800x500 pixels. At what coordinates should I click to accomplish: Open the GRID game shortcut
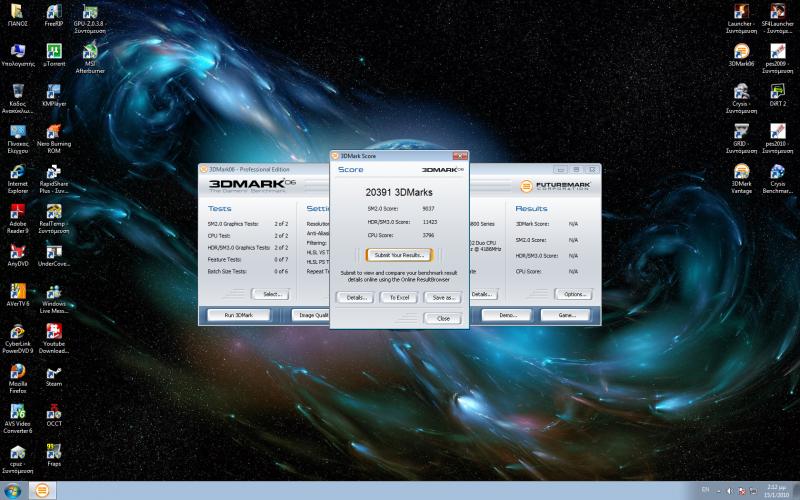click(x=741, y=139)
